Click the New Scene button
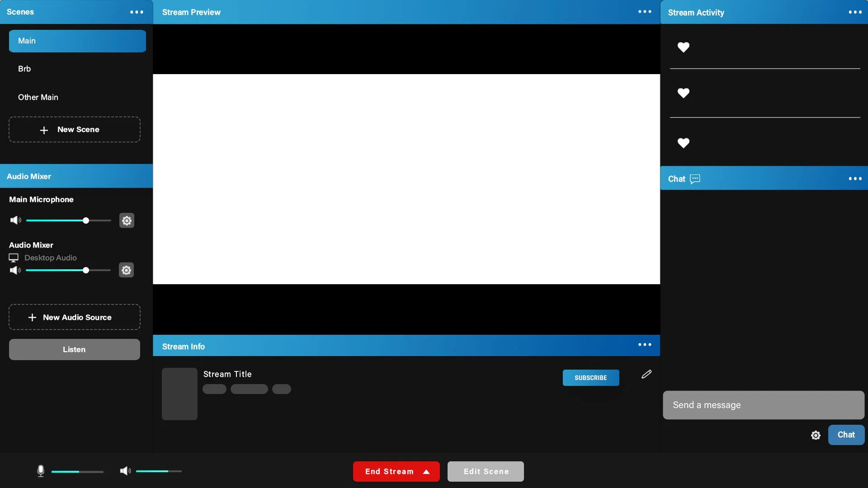Screen dimensions: 868x488 click(x=74, y=130)
